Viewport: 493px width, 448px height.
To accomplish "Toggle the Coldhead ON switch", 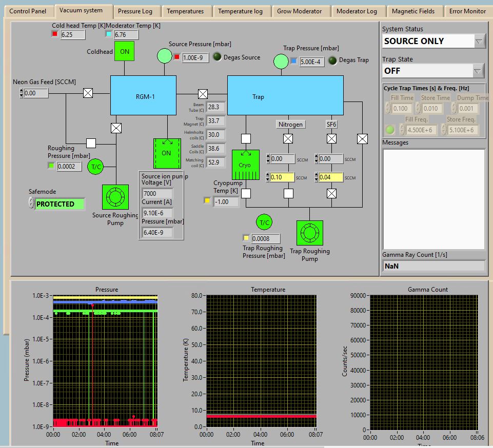I will 125,51.
